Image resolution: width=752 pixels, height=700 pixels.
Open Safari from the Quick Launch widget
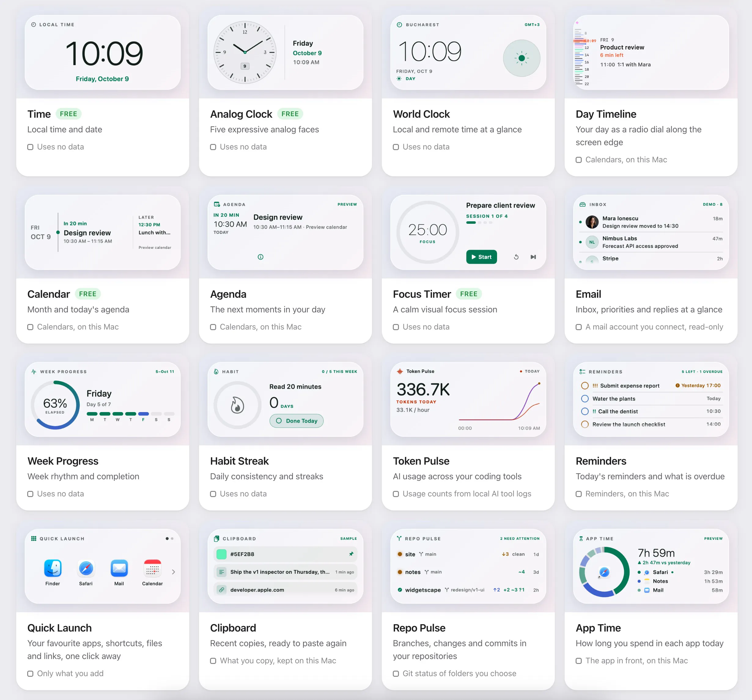point(86,568)
